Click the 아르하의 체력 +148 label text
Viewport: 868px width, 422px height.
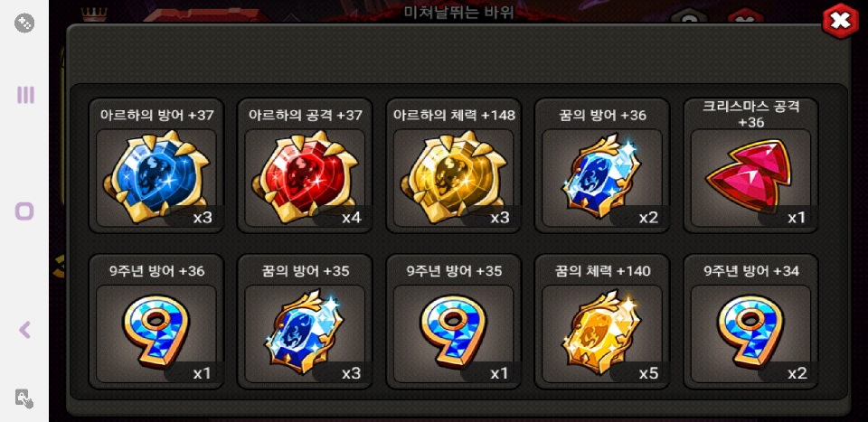point(454,115)
